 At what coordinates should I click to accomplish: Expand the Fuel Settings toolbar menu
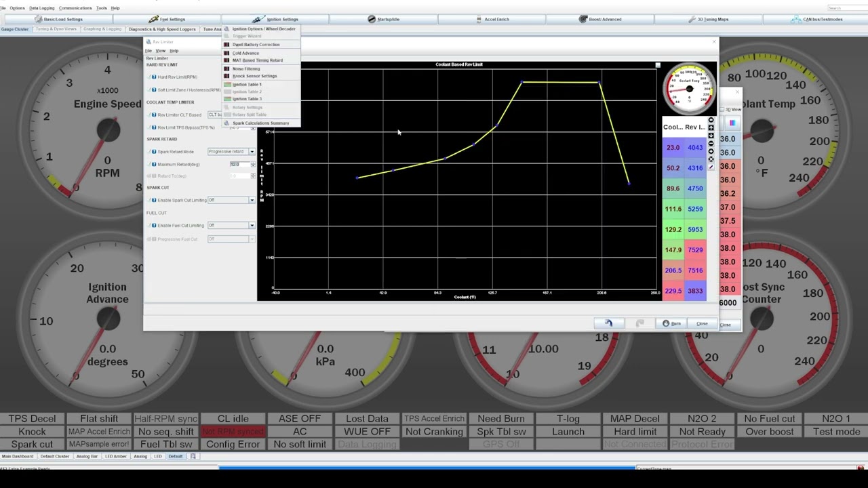(x=167, y=19)
